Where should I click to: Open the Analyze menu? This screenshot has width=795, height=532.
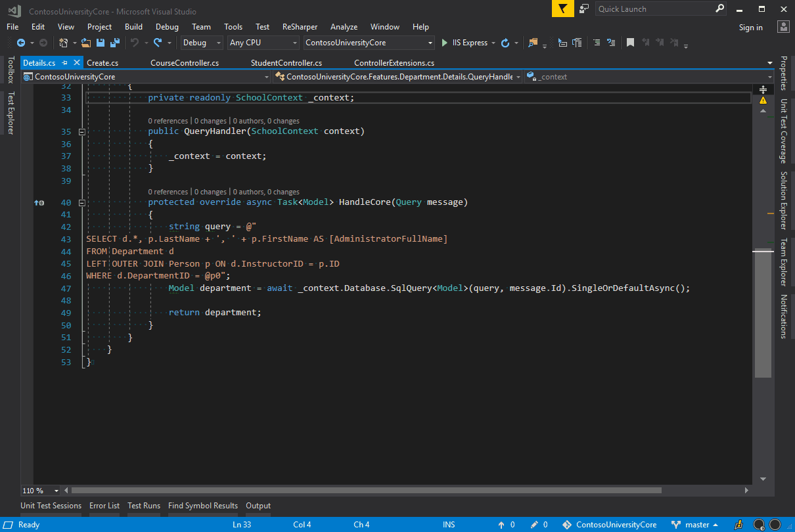344,27
